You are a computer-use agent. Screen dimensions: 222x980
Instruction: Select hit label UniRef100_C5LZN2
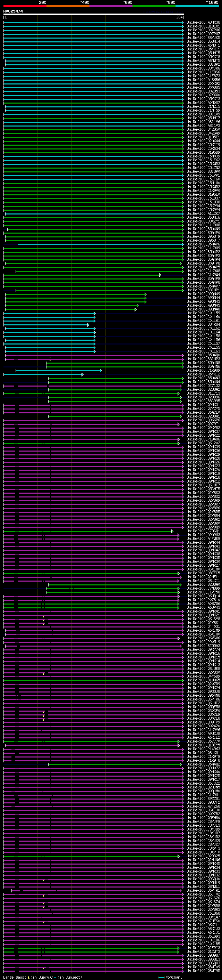[x=203, y=168]
